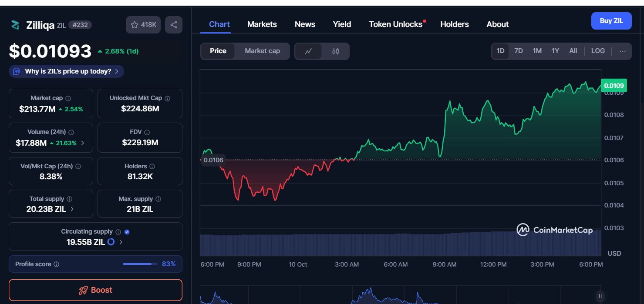Open Why is ZIL's price up today
The height and width of the screenshot is (304, 644).
click(x=67, y=71)
